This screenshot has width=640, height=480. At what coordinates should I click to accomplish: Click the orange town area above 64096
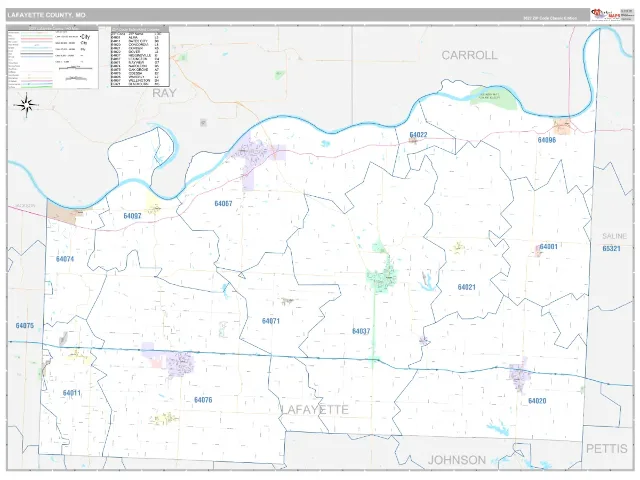point(563,126)
